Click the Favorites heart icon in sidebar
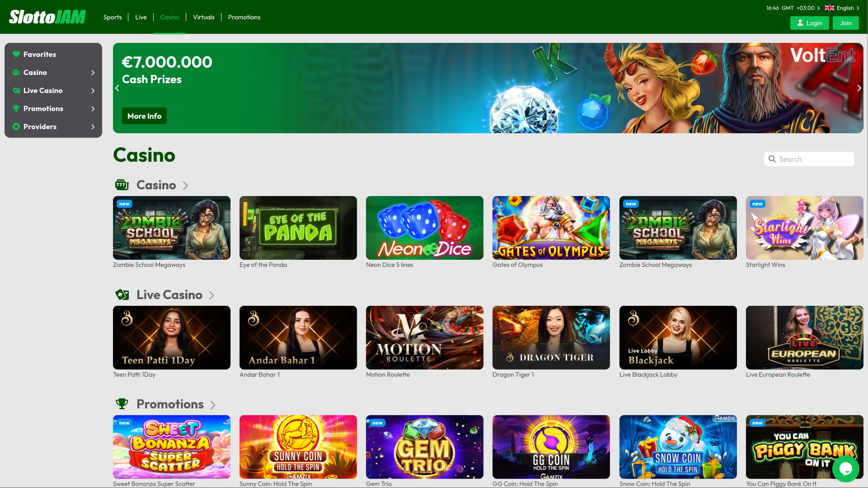The height and width of the screenshot is (488, 868). (x=16, y=54)
